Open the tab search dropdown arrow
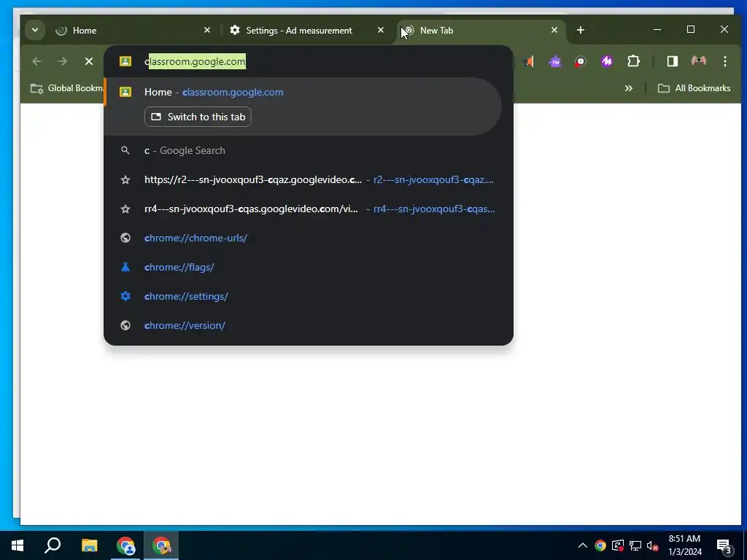 click(35, 30)
